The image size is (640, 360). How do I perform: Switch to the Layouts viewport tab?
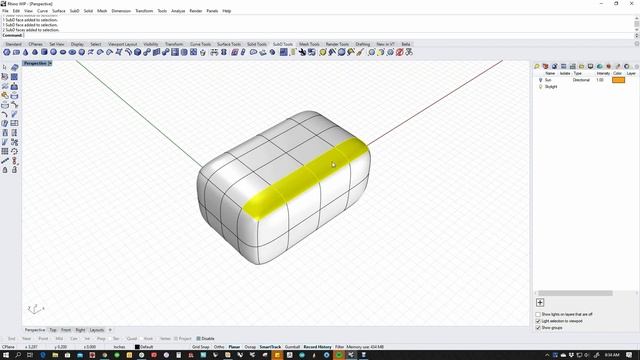pyautogui.click(x=97, y=330)
